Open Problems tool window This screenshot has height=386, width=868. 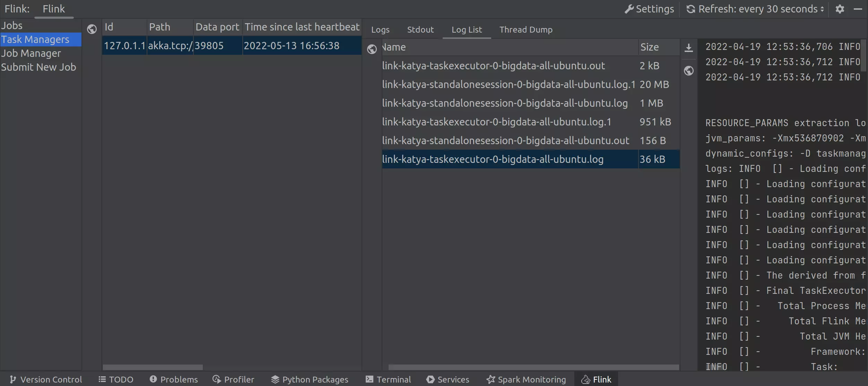coord(174,379)
